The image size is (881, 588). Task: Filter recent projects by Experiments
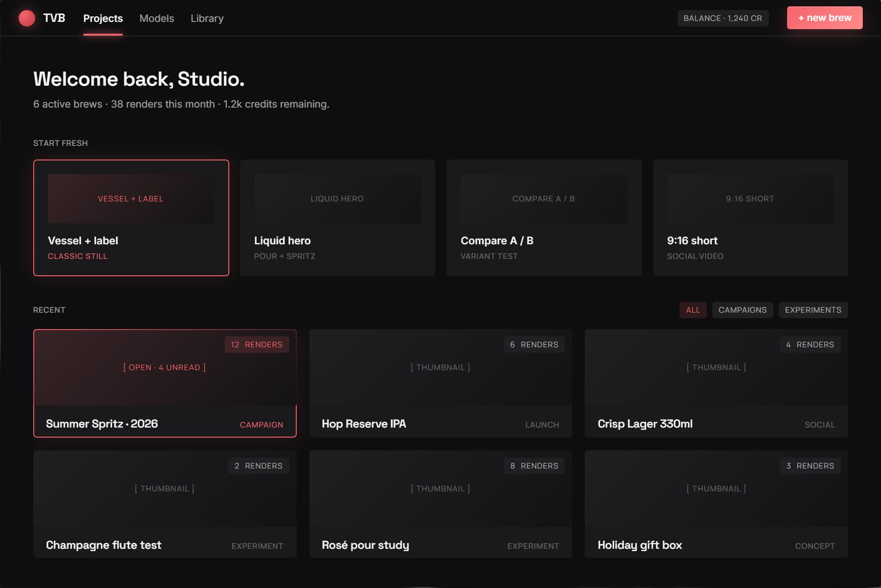point(813,310)
